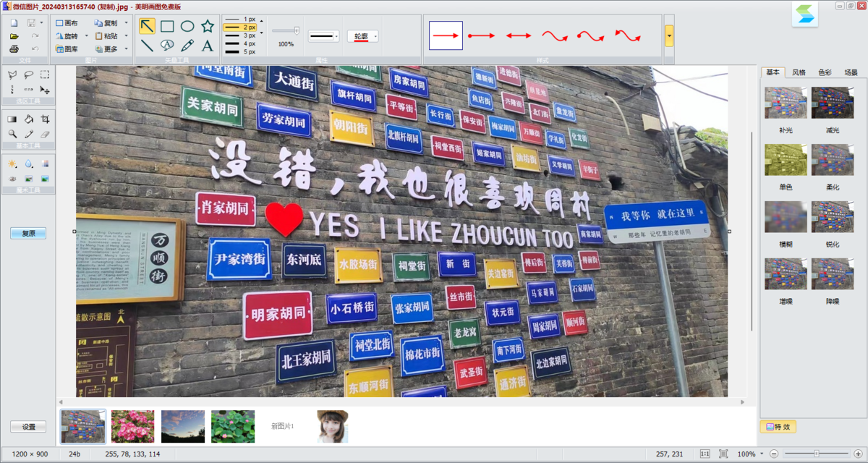Viewport: 868px width, 463px height.
Task: Switch to the 色彩 tab
Action: tap(825, 72)
